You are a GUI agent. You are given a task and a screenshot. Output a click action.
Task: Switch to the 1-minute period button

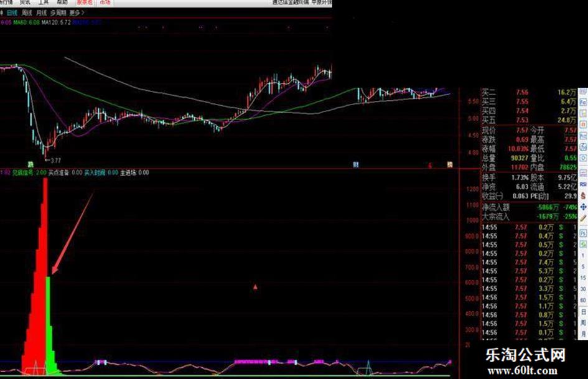pos(583,256)
